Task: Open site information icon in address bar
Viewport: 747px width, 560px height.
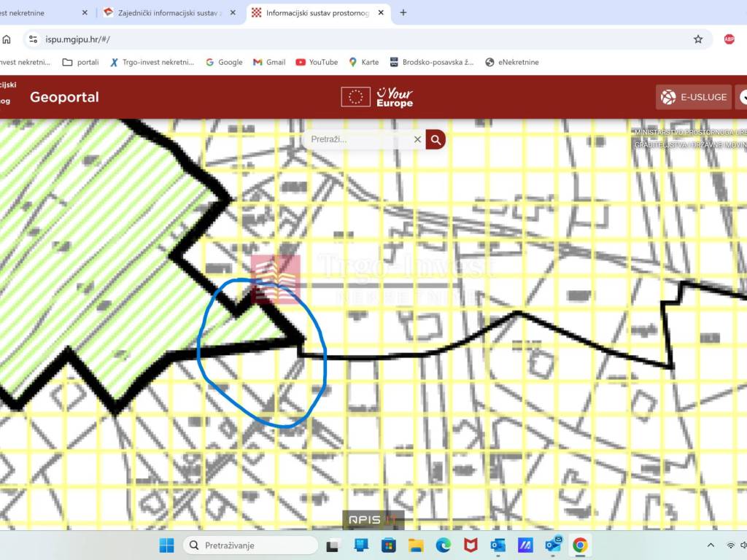Action: click(33, 39)
